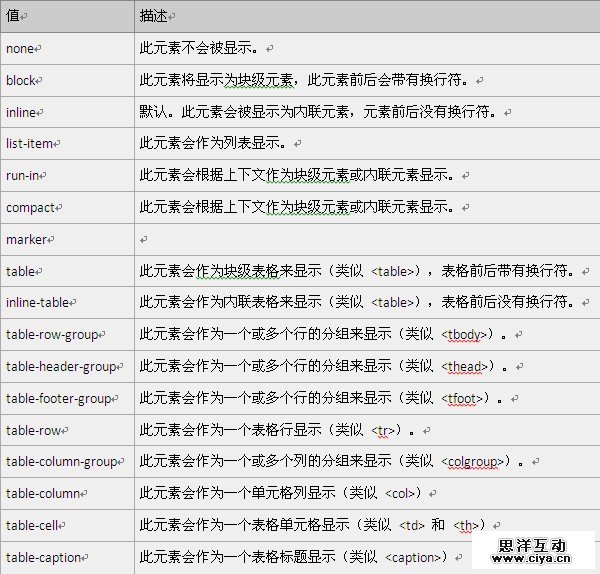
Task: Click the inline-table value text
Action: 38,303
